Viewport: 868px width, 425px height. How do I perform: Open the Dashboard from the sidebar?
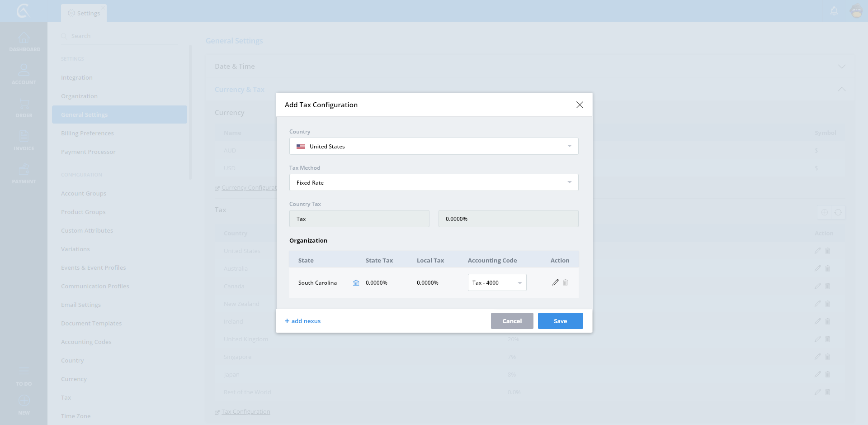(24, 42)
